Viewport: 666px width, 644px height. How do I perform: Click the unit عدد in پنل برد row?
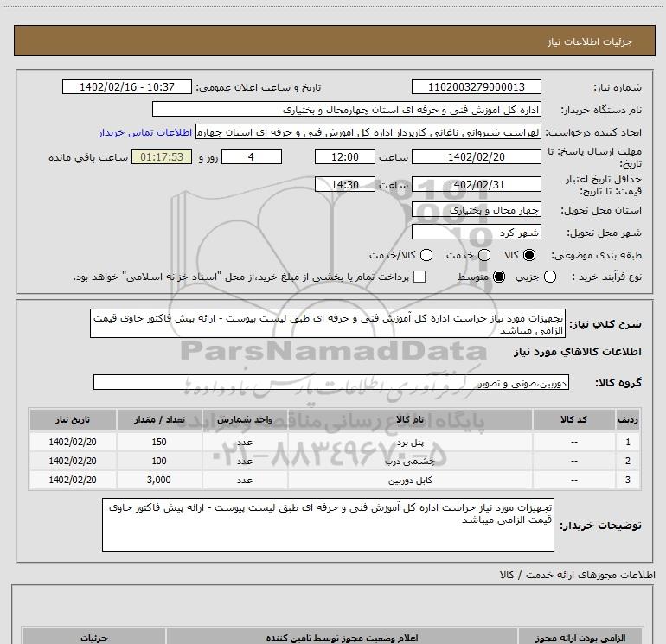[x=245, y=442]
